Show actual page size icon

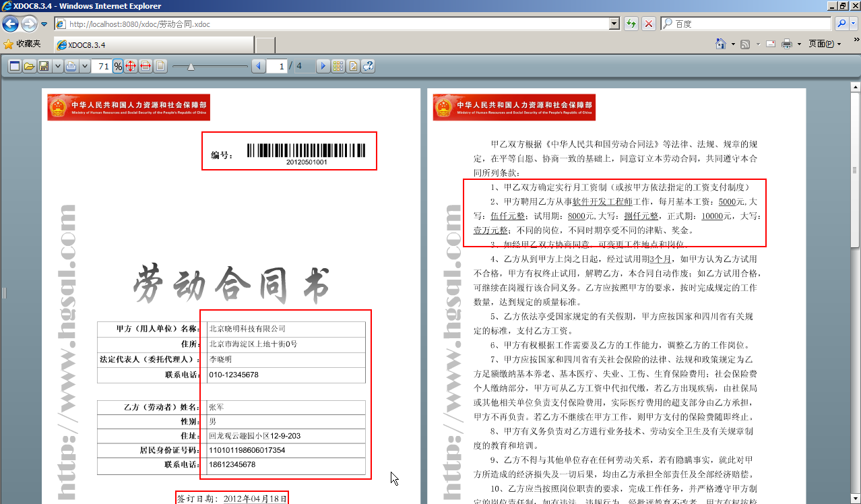click(x=160, y=66)
